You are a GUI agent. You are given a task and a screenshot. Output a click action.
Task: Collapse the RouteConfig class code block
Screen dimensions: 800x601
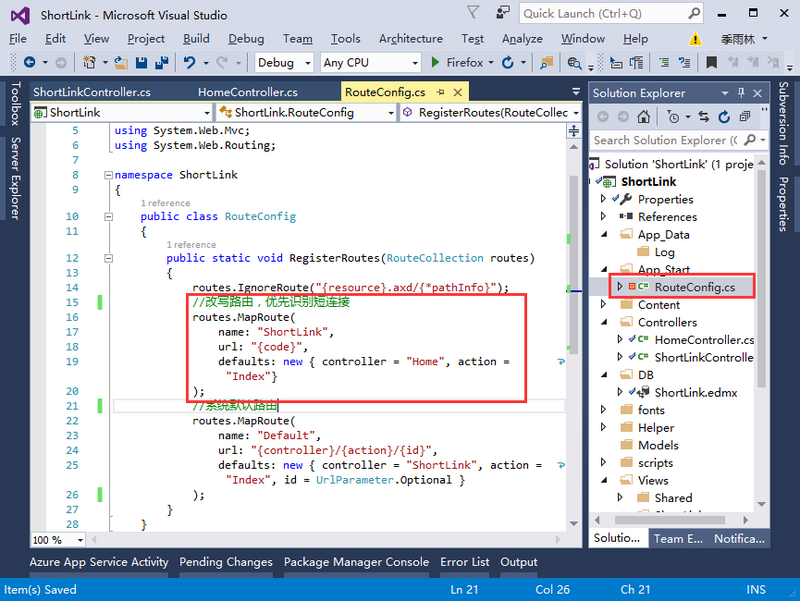point(108,217)
